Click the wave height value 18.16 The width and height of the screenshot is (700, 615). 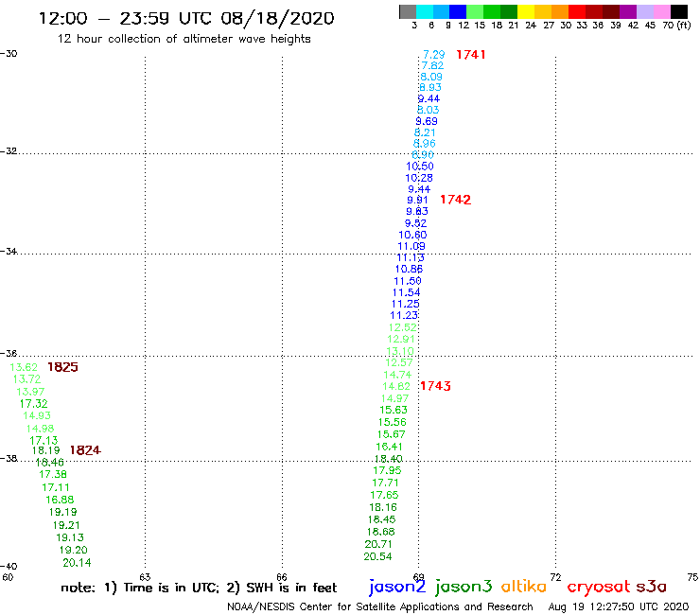pyautogui.click(x=382, y=507)
